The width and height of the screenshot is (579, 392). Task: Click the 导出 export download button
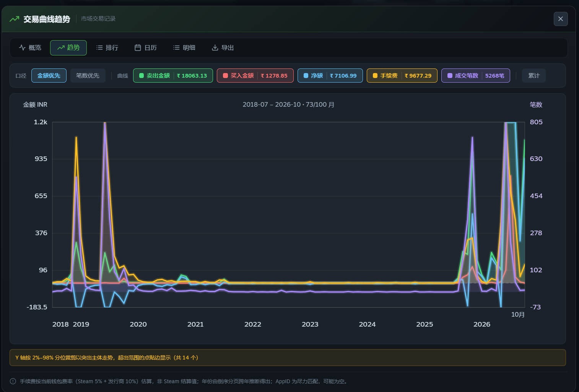coord(223,48)
